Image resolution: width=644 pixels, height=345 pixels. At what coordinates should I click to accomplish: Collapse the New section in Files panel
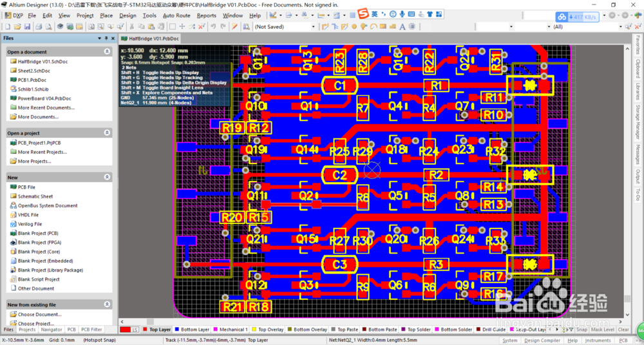tap(107, 178)
